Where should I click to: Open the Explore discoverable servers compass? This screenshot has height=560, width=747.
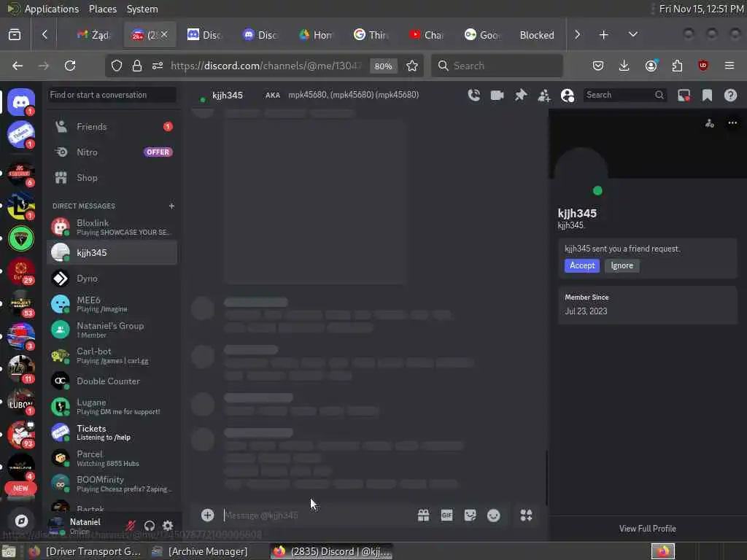point(21,521)
